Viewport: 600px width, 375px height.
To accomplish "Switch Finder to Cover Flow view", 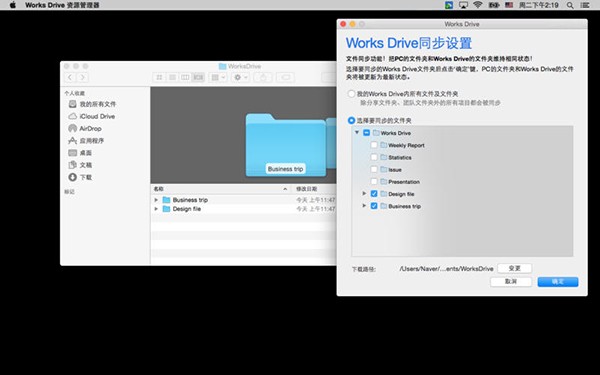I will 198,77.
